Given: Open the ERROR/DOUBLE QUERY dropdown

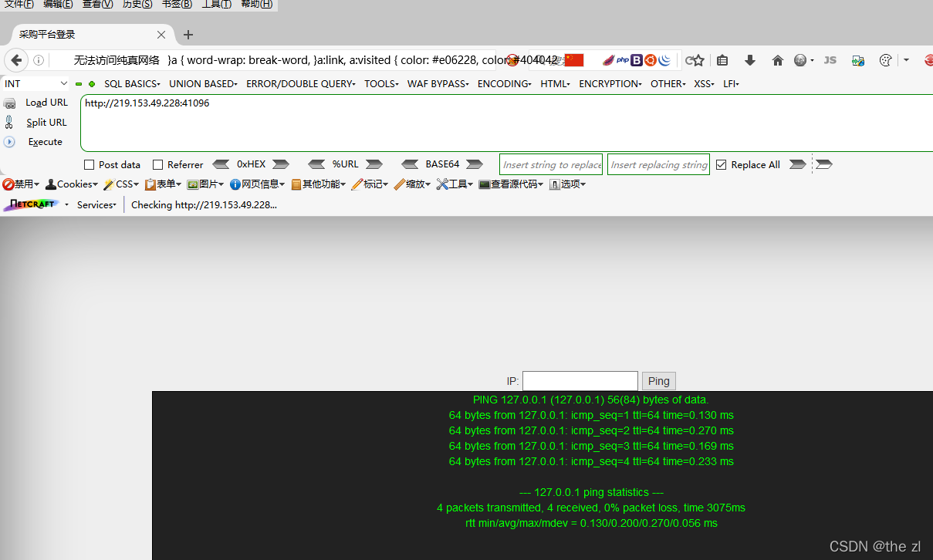Looking at the screenshot, I should tap(301, 83).
